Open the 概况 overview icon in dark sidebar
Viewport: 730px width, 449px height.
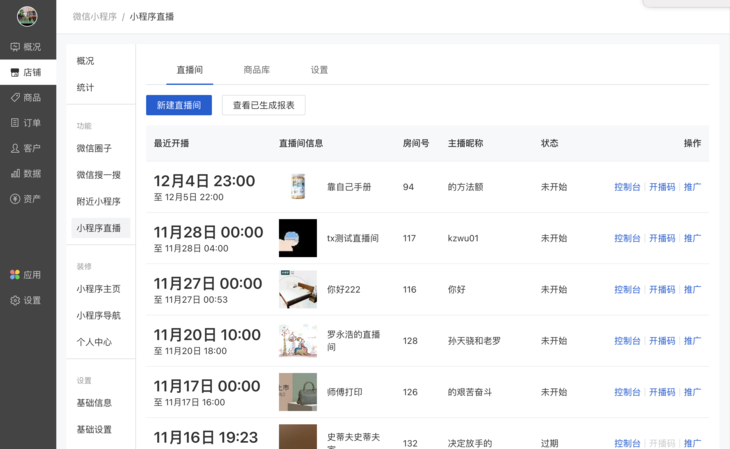pyautogui.click(x=15, y=47)
